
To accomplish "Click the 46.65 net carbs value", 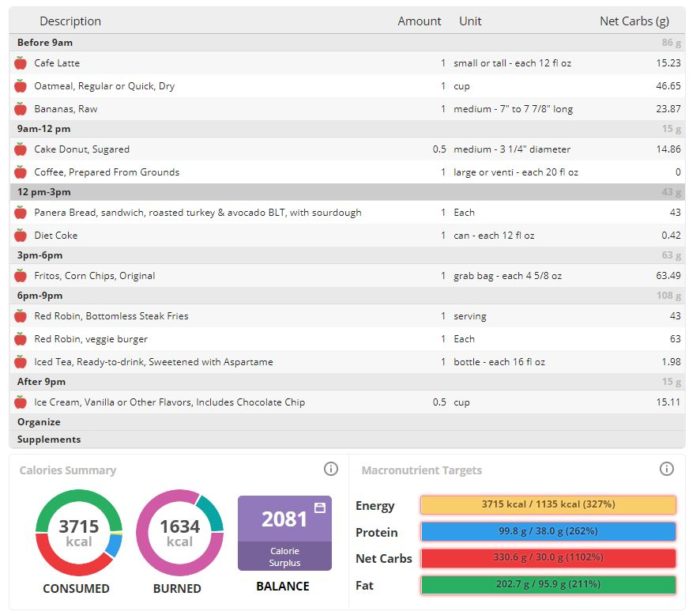I will (668, 86).
